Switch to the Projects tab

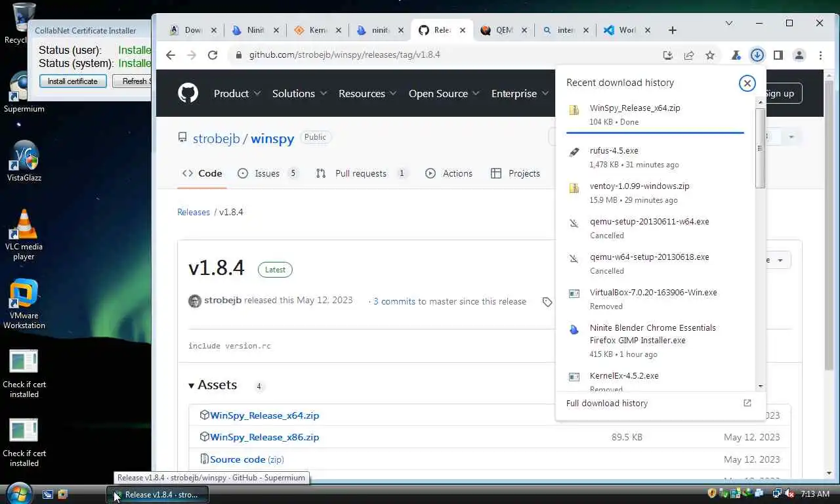(516, 173)
